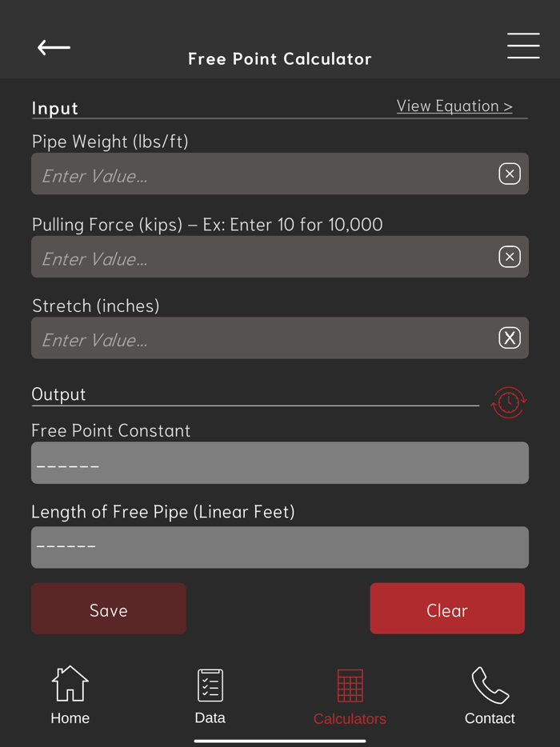Switch to the Home tab

click(x=70, y=696)
